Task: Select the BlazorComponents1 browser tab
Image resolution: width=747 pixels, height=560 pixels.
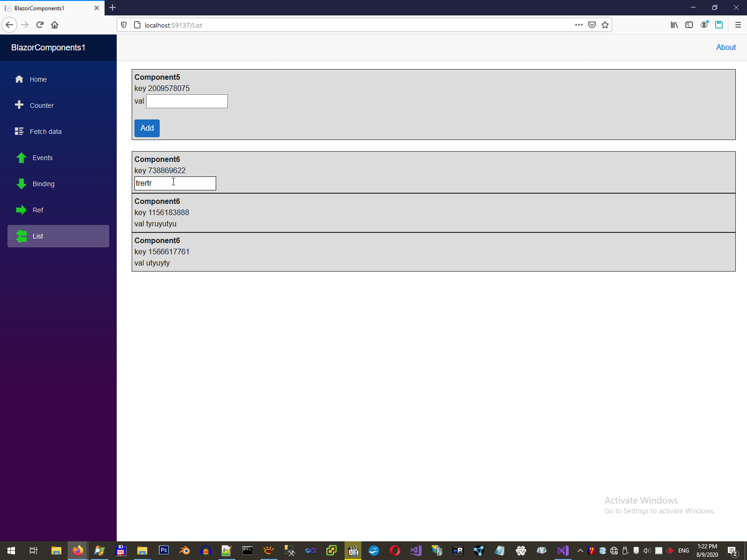Action: (x=52, y=8)
